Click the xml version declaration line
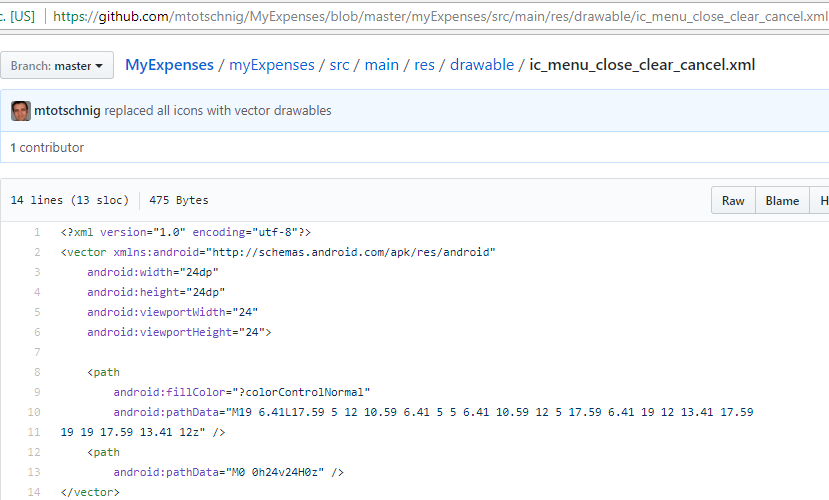Image resolution: width=829 pixels, height=500 pixels. click(186, 232)
